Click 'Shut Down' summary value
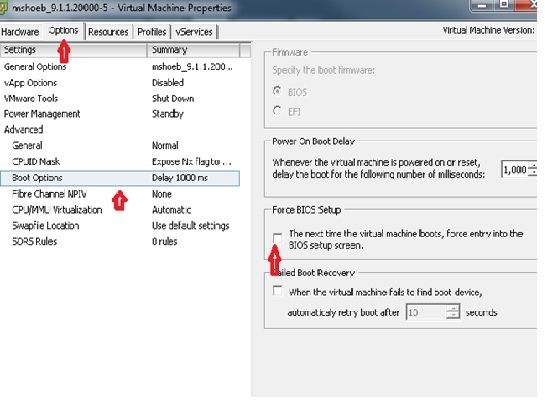This screenshot has width=545, height=404. 173,98
